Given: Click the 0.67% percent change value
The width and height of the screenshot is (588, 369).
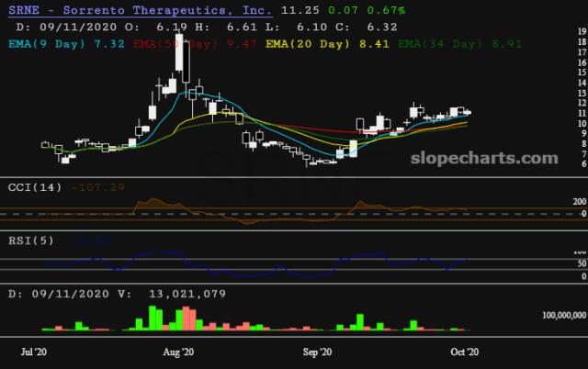Looking at the screenshot, I should (x=386, y=10).
